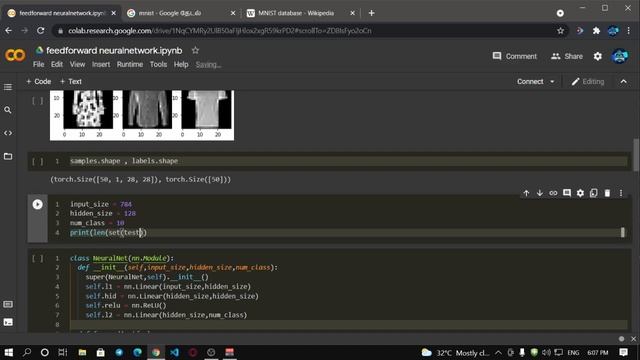The height and width of the screenshot is (360, 640).
Task: Open the Runtime menu
Action: click(130, 64)
